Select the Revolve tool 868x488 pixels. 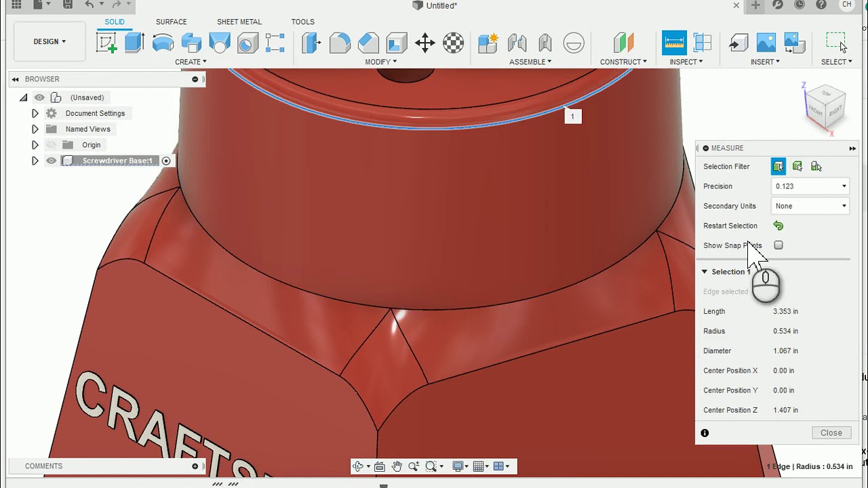(x=163, y=43)
